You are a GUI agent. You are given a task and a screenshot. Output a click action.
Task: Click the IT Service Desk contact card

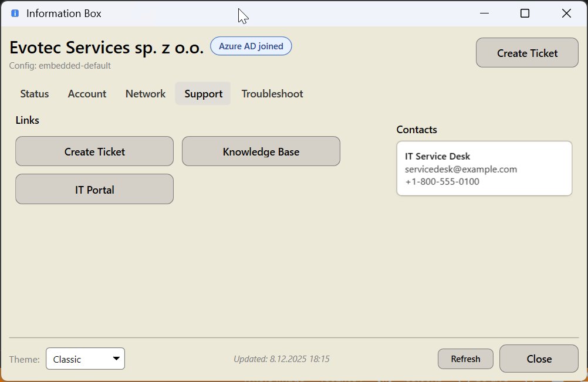tap(484, 168)
